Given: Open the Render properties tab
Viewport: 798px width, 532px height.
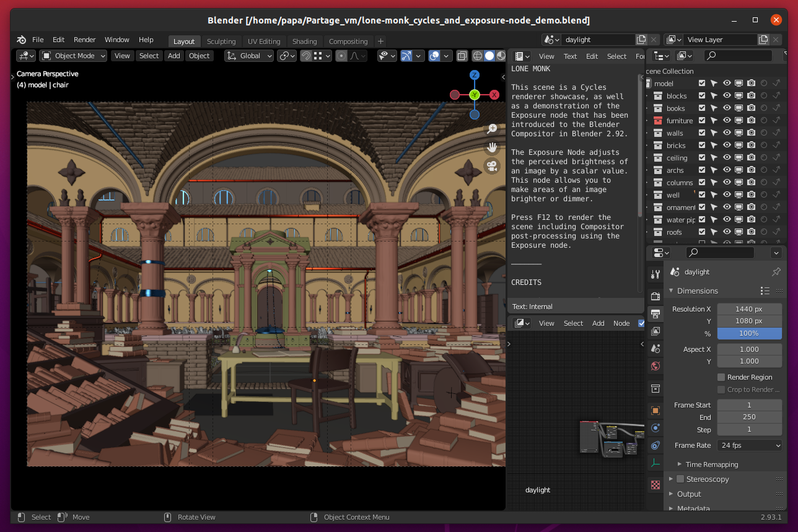Looking at the screenshot, I should 655,297.
